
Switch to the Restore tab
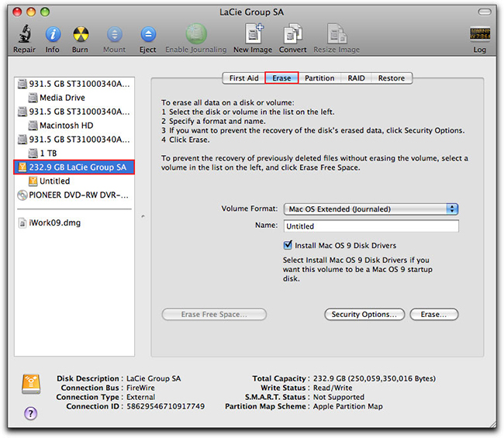(392, 78)
